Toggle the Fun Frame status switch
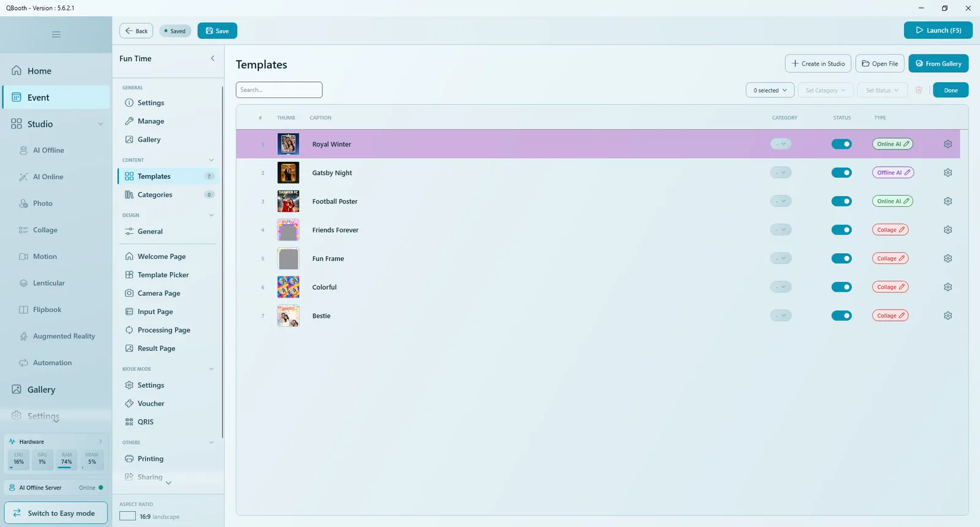Screen dimensions: 980x527 842,259
